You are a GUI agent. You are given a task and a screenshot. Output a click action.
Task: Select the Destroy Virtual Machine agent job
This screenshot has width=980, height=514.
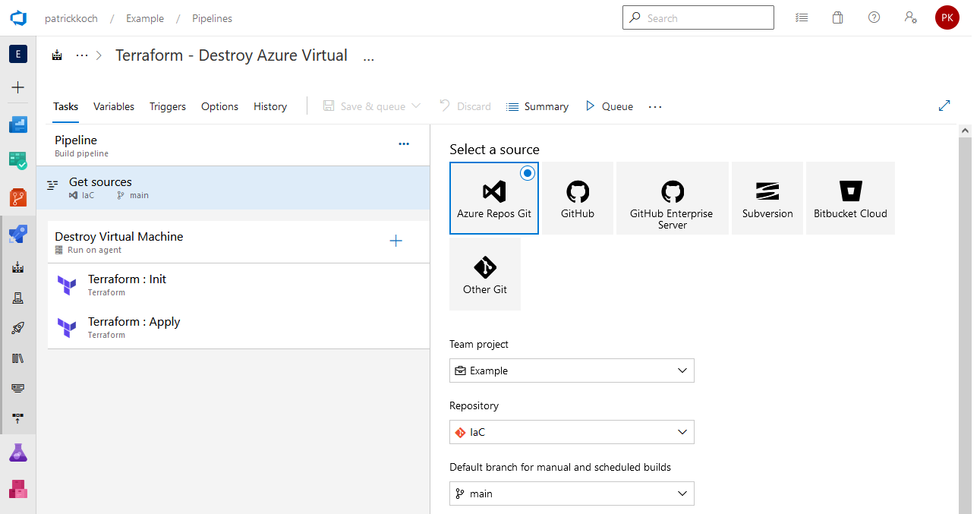click(238, 242)
